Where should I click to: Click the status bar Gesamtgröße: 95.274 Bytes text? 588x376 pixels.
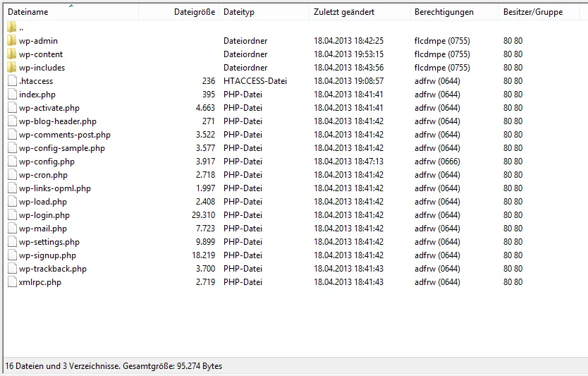tap(173, 366)
